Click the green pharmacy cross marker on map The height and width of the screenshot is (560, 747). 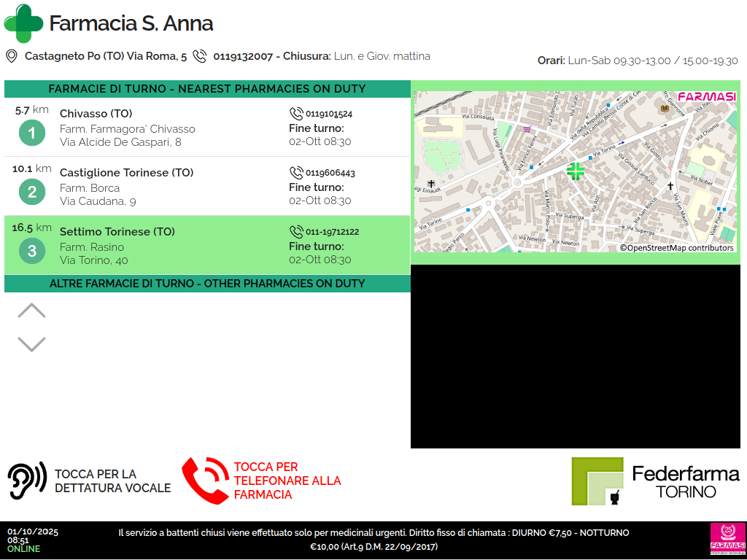pos(576,171)
